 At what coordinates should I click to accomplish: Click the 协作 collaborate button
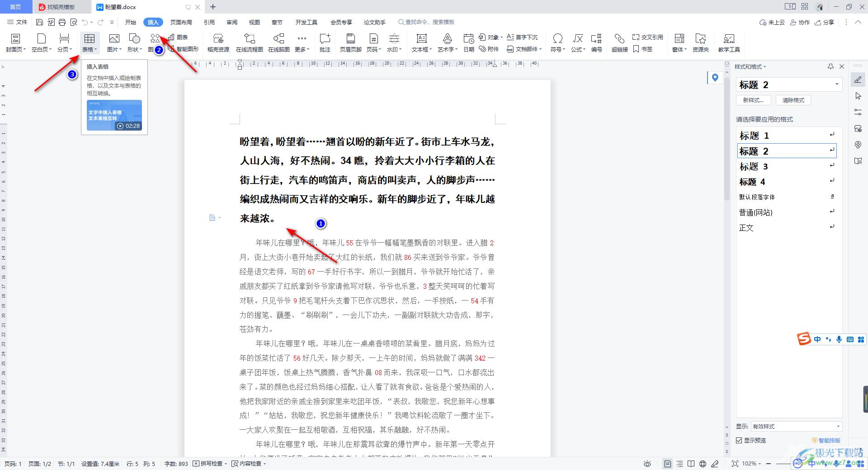(800, 22)
